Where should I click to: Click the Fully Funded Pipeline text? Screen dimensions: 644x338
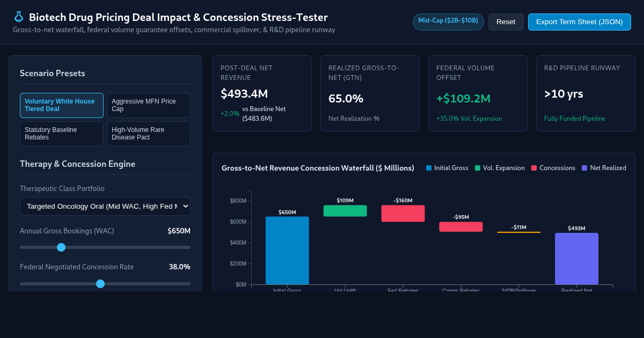[575, 119]
